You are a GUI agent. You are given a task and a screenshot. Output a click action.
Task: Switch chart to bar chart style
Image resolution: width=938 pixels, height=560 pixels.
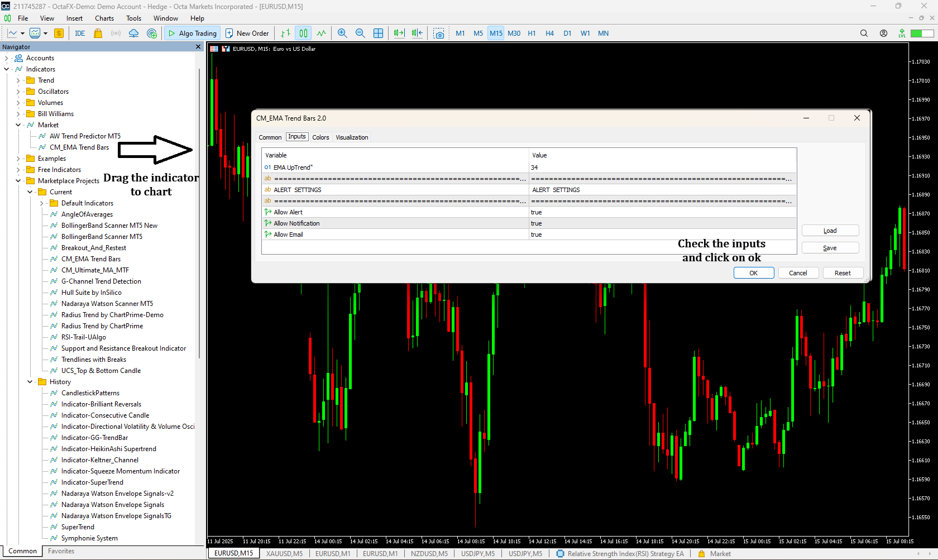click(285, 33)
